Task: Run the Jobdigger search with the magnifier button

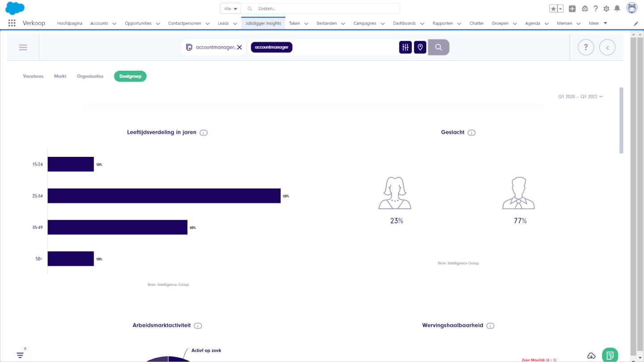Action: [x=439, y=47]
